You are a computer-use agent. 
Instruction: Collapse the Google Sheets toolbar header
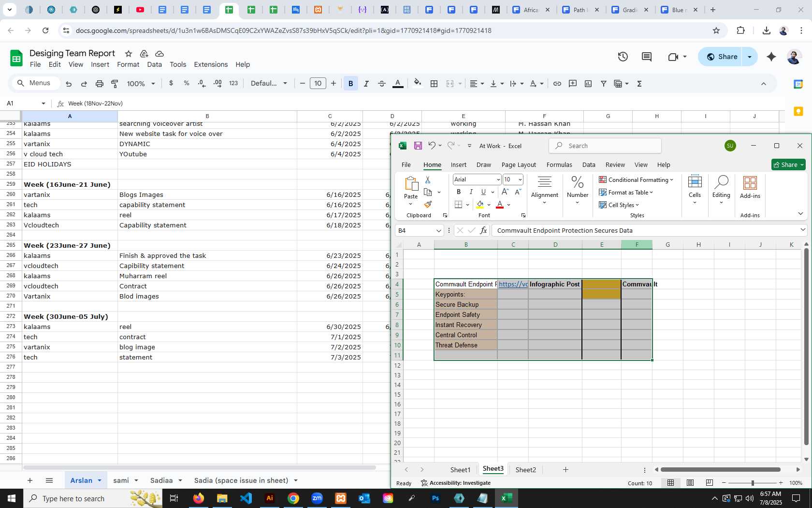coord(764,84)
